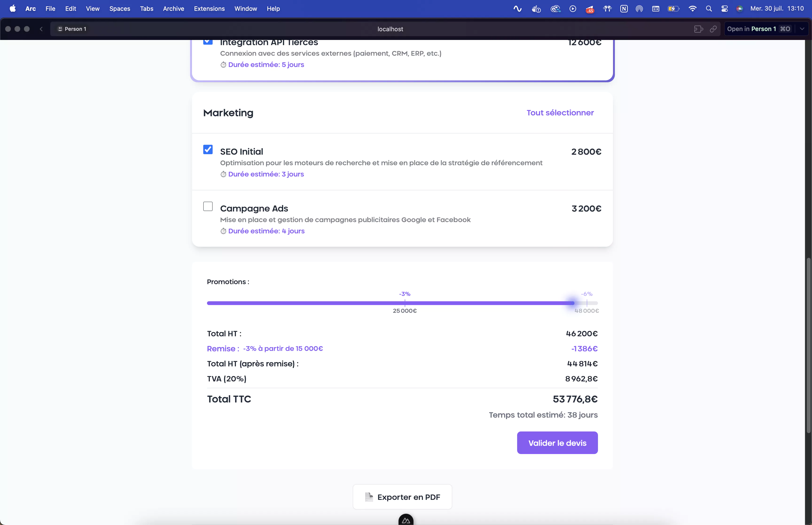The image size is (812, 525).
Task: Open the Apple menu
Action: tap(13, 8)
